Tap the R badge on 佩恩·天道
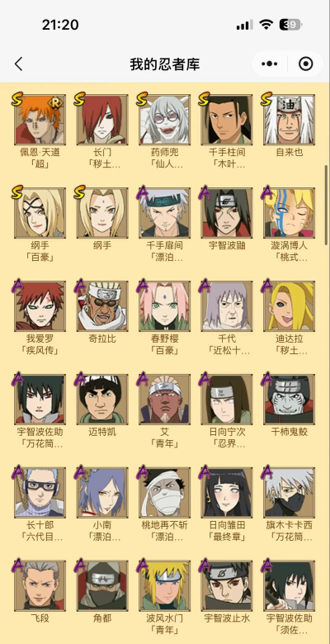The width and height of the screenshot is (330, 644). pos(54,103)
